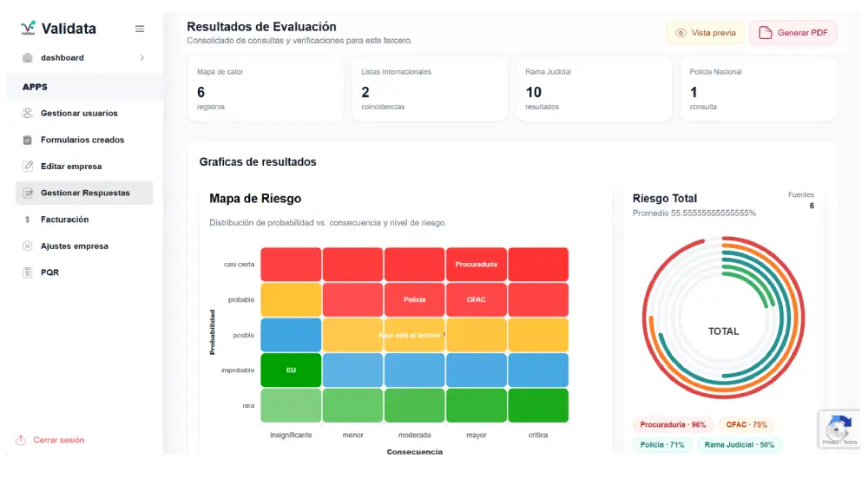Click the Policía · 71% legend chip
The image size is (868, 485).
(662, 444)
